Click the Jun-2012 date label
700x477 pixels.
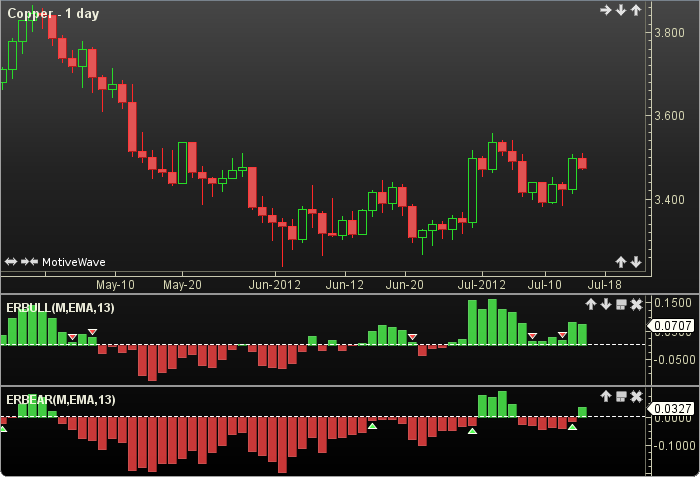pyautogui.click(x=275, y=285)
